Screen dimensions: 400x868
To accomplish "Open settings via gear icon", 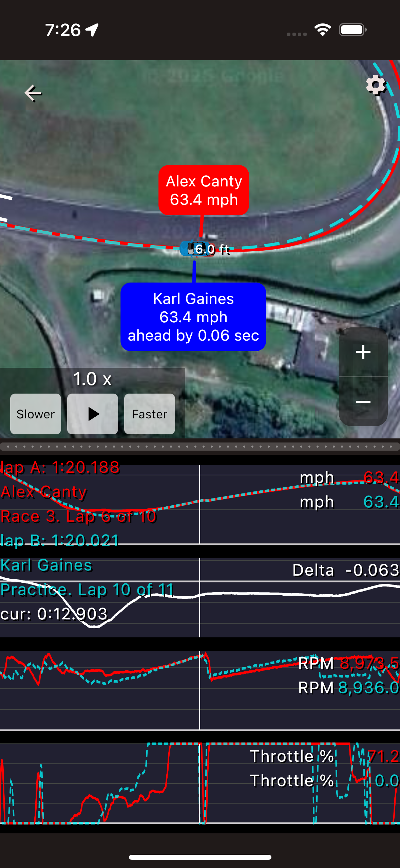I will pos(376,85).
